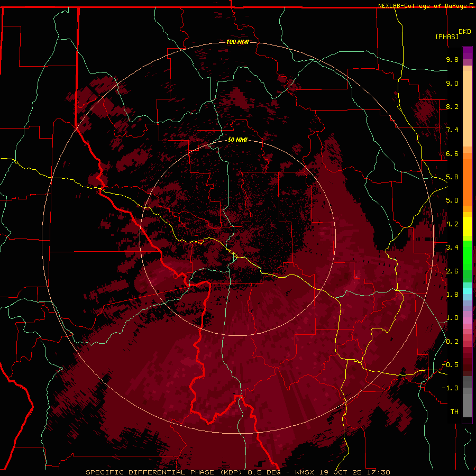Click the 6.6 legend value

pyautogui.click(x=452, y=153)
